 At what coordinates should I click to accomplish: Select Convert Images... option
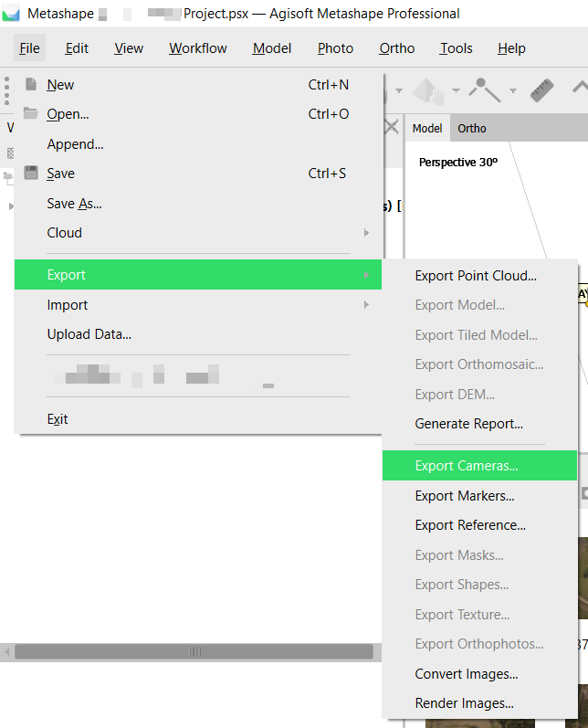(480, 674)
